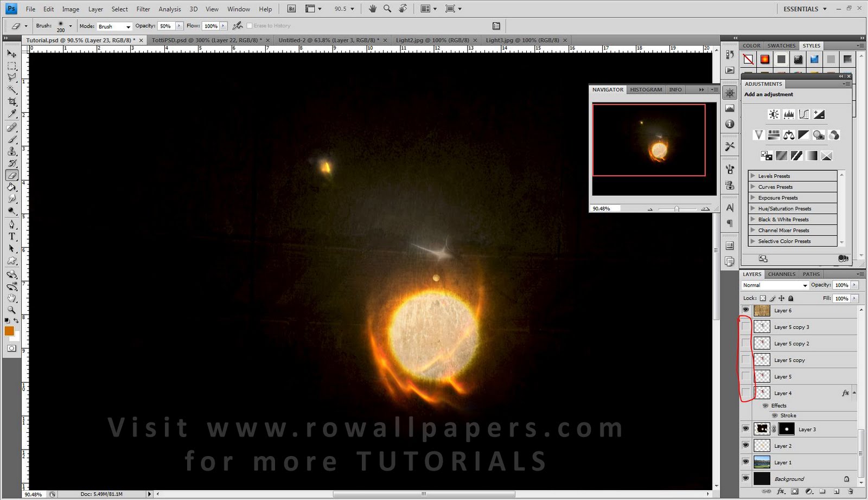Switch to the Histogram tab
The width and height of the screenshot is (868, 500).
pyautogui.click(x=646, y=89)
